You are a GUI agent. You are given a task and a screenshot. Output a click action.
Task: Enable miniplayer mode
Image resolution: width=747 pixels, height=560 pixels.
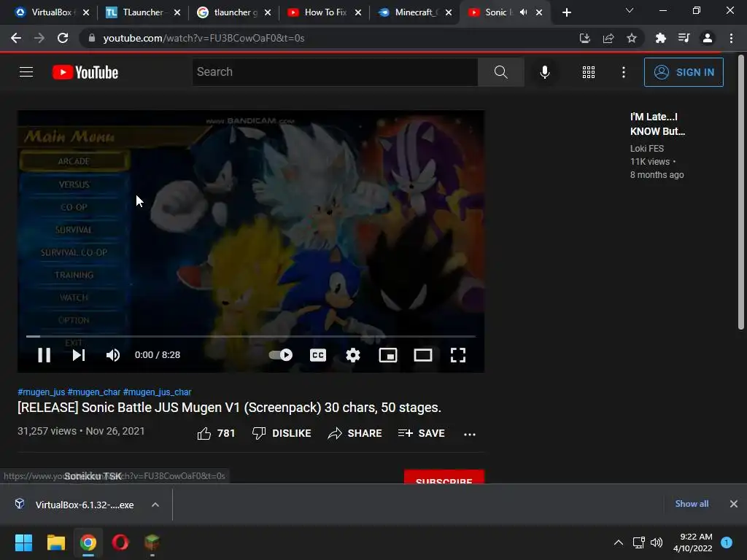[388, 355]
